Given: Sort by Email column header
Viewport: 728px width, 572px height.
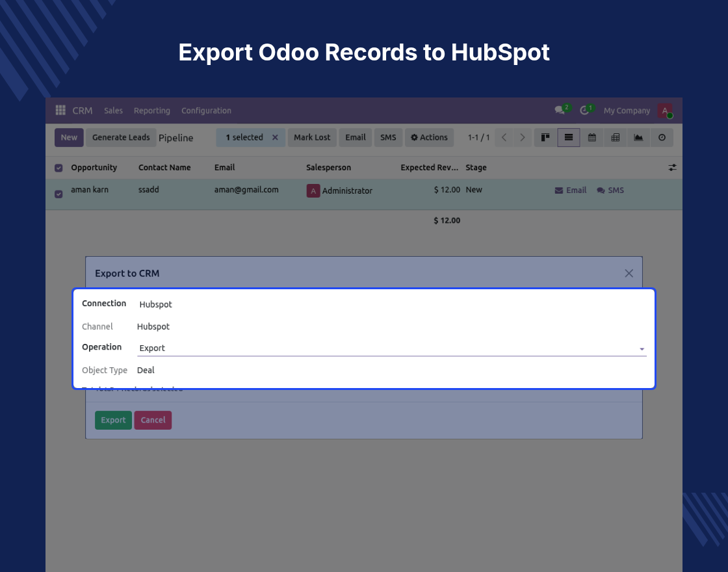Looking at the screenshot, I should click(224, 168).
